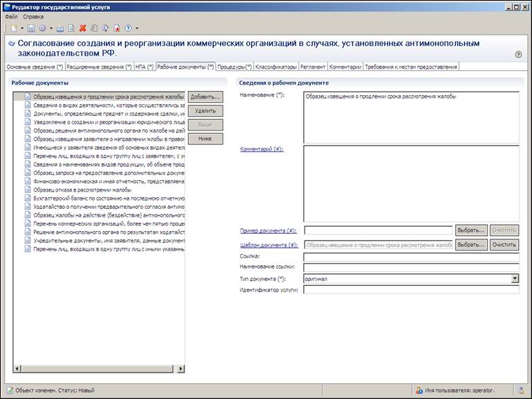
Task: Switch to the Комментарии tab
Action: pyautogui.click(x=345, y=67)
